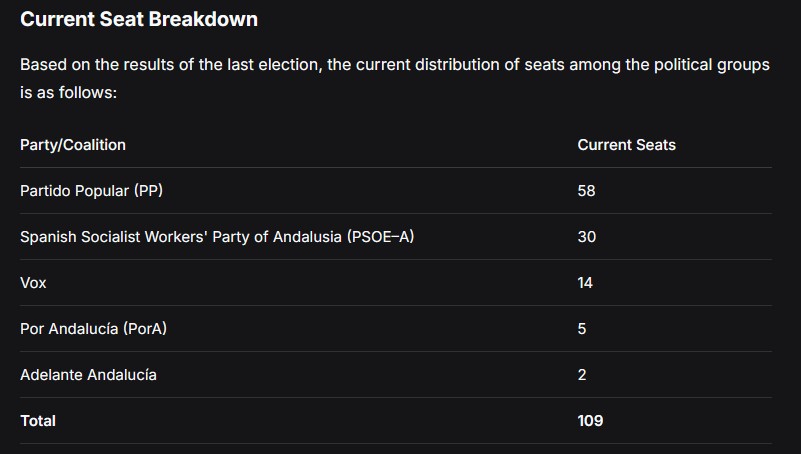Click the "Partido Popular (PP)" table cell
The height and width of the screenshot is (454, 801).
pyautogui.click(x=91, y=190)
